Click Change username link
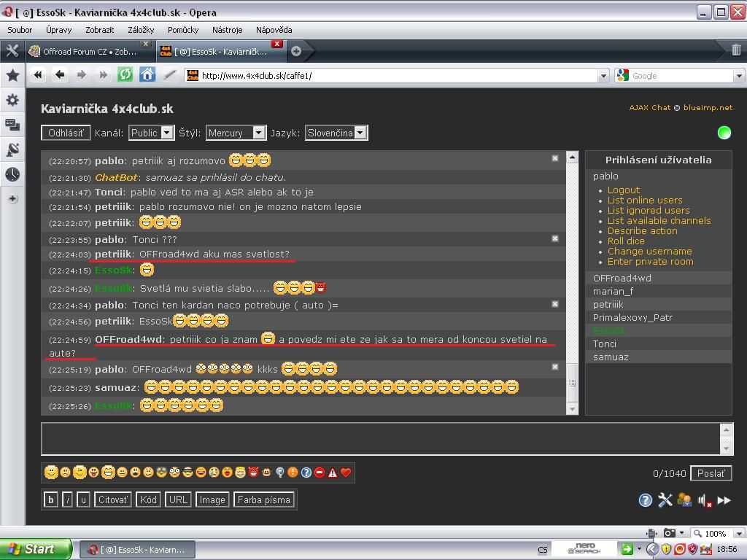 (650, 251)
